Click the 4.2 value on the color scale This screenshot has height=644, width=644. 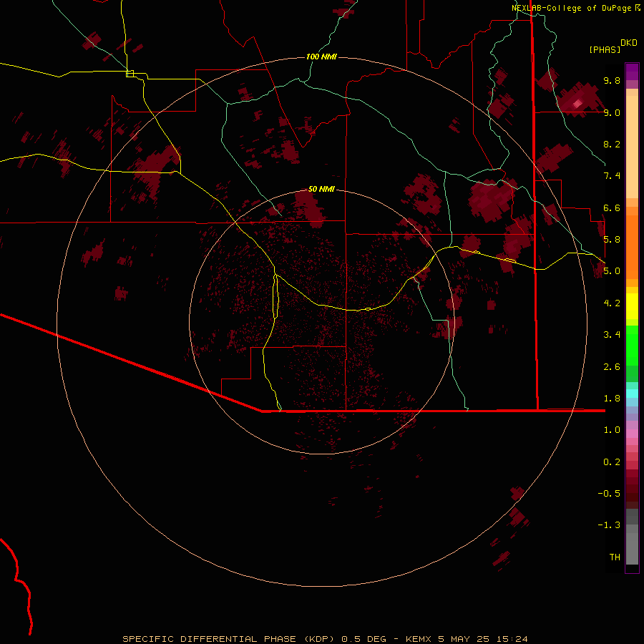pos(612,303)
